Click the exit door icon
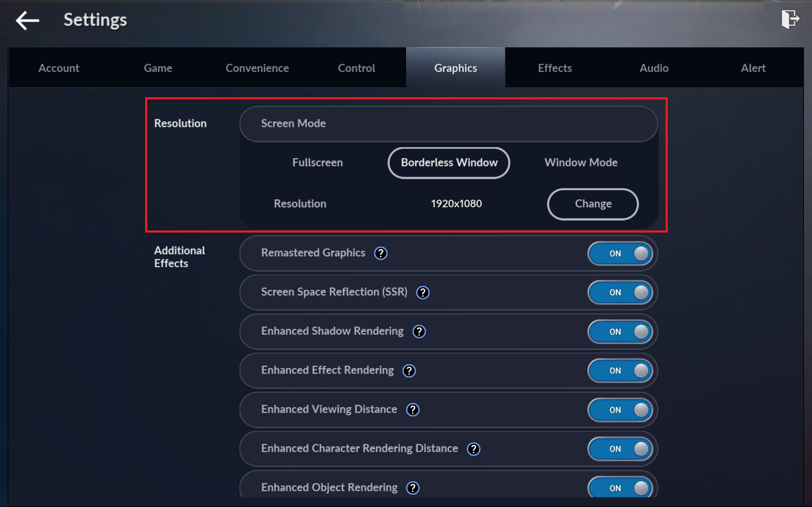Viewport: 812px width, 507px height. (790, 19)
